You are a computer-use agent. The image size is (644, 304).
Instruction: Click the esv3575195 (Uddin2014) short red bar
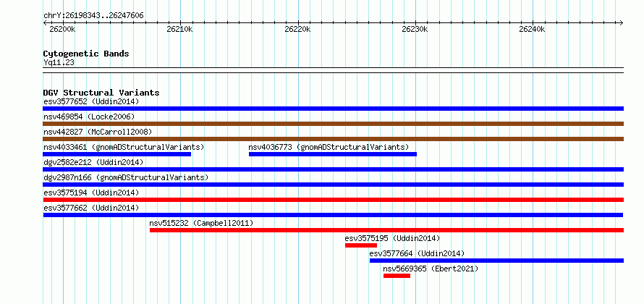click(x=361, y=245)
